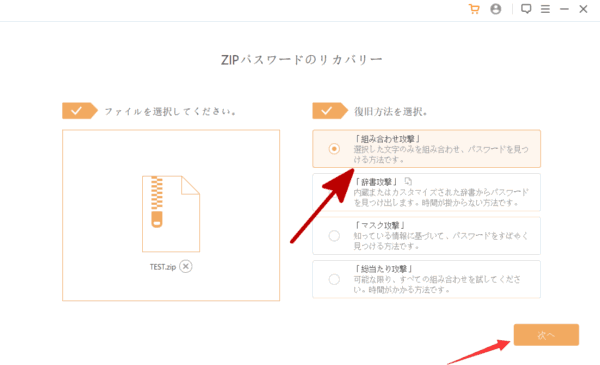Click the TEST.zip file name
Viewport: 600px width, 365px height.
(x=163, y=267)
